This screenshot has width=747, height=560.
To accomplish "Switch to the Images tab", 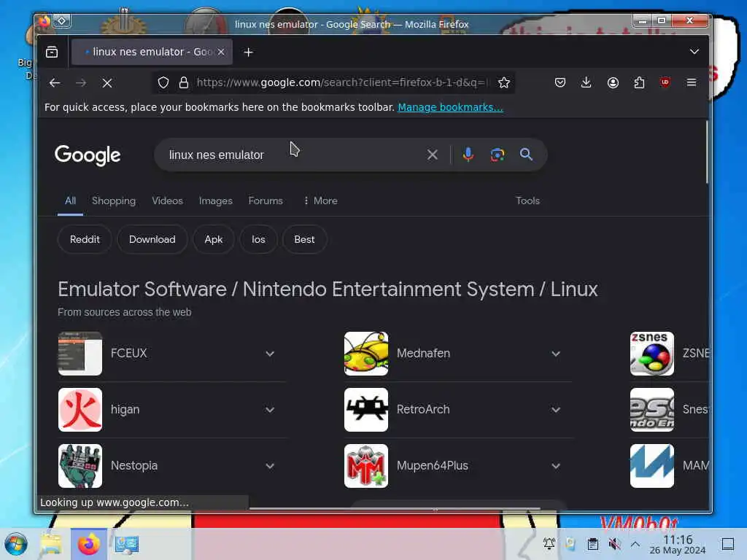I will tap(216, 201).
